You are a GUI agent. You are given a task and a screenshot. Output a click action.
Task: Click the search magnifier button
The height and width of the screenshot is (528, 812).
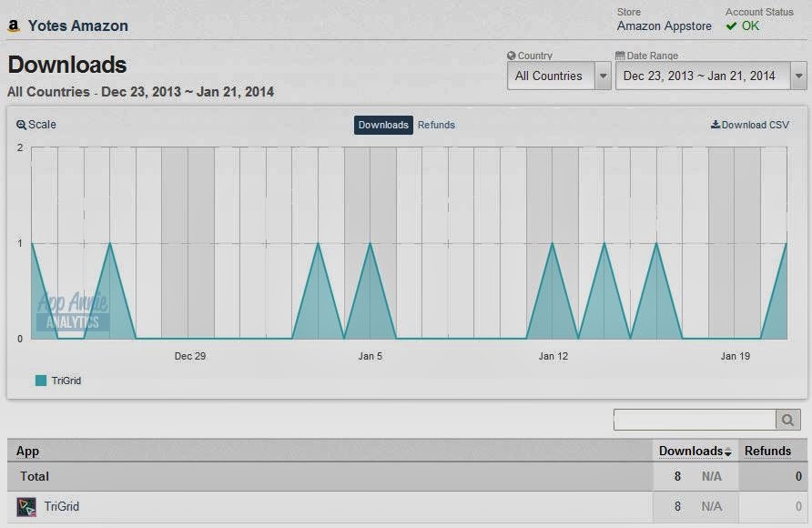787,420
